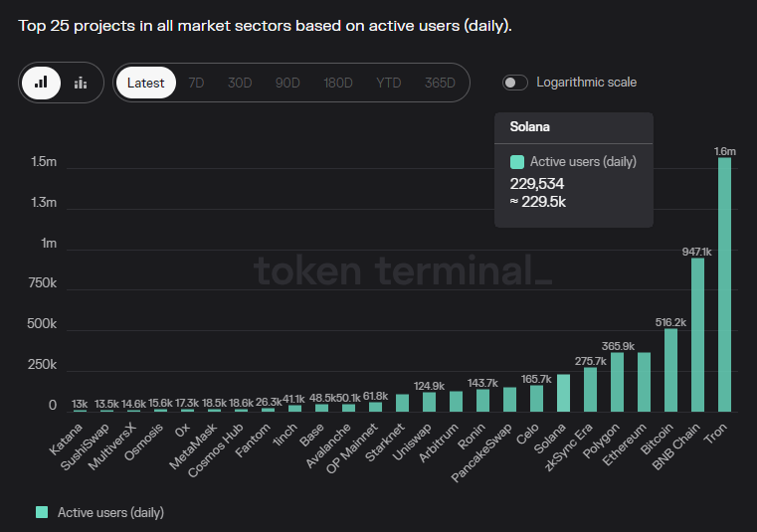757x532 pixels.
Task: Toggle the Logarithmic scale switch
Action: 515,83
